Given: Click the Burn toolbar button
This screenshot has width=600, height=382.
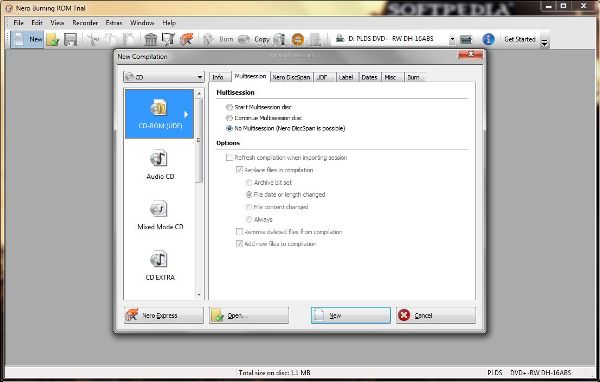Looking at the screenshot, I should click(x=218, y=39).
